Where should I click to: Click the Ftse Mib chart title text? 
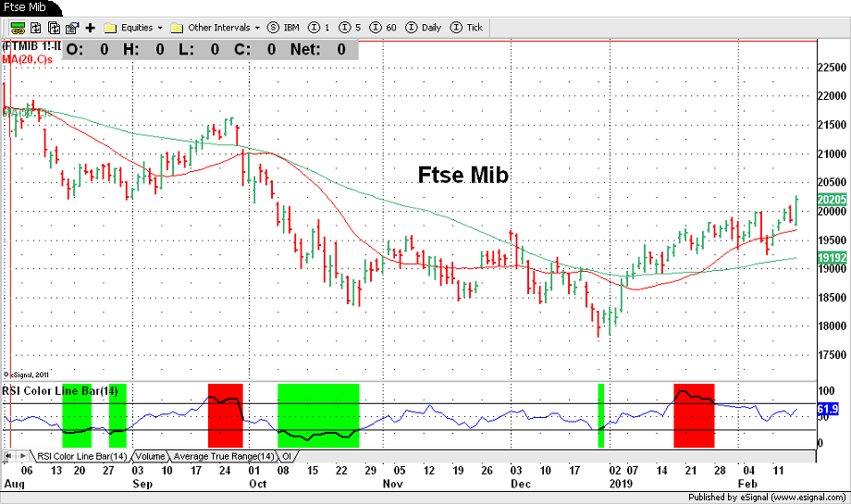462,175
